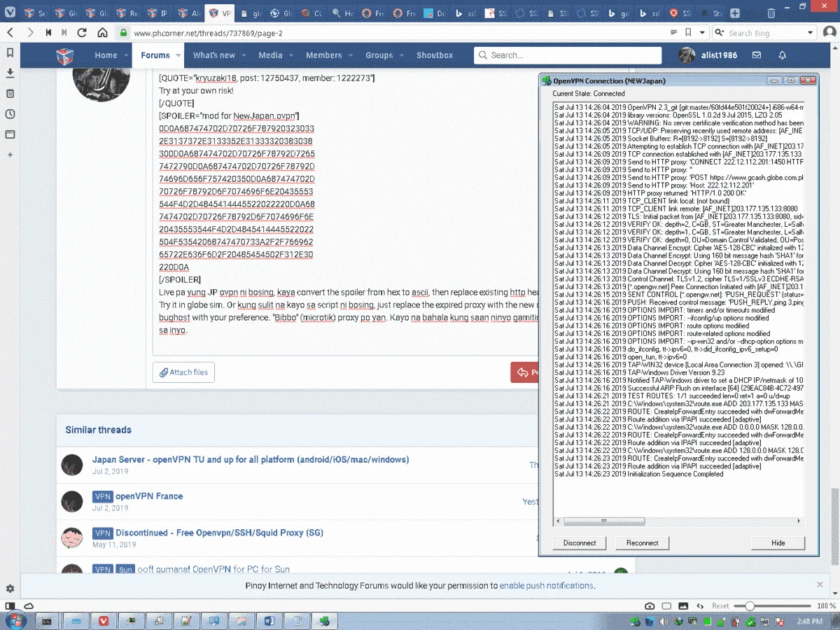
Task: Open the Bing search engine selector
Action: 720,32
